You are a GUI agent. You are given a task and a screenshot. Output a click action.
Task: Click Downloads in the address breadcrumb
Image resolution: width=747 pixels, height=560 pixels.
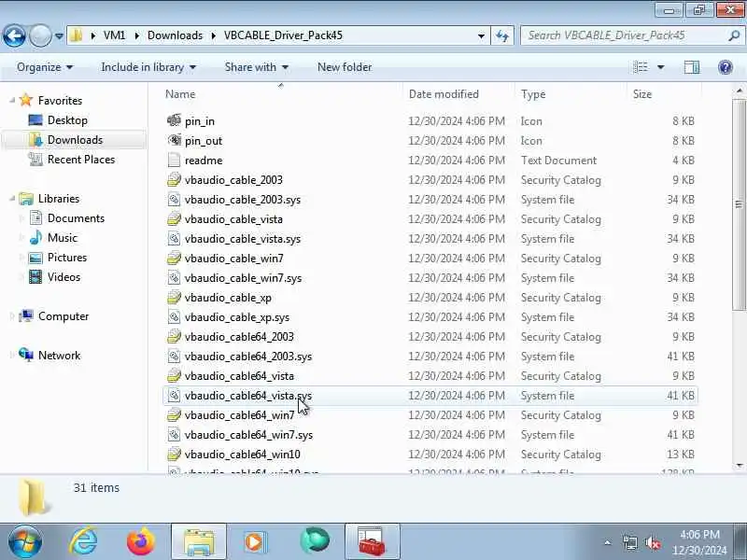click(175, 35)
